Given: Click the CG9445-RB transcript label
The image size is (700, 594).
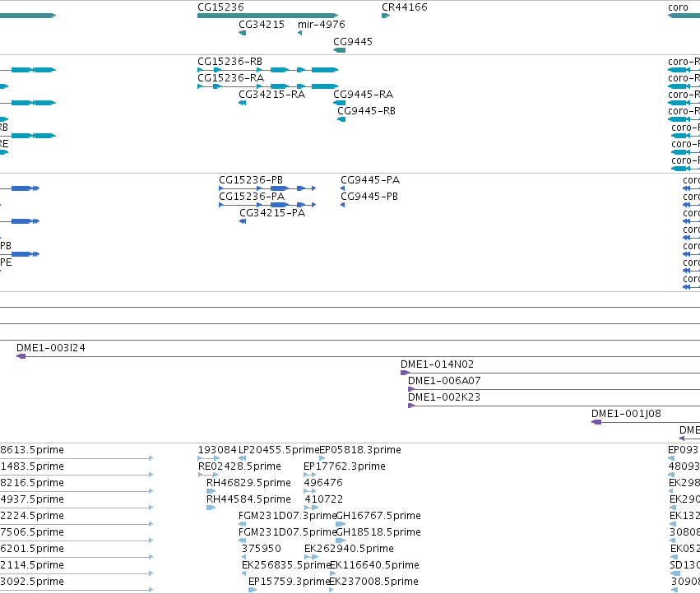Looking at the screenshot, I should point(366,111).
